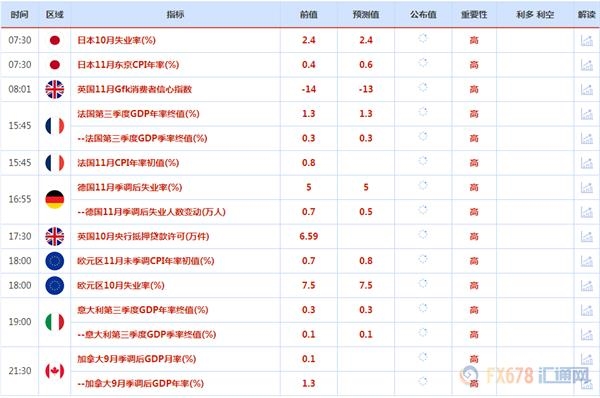Click loading spinner for 欧元区10月失业率 published value
The image size is (600, 398).
click(x=423, y=283)
